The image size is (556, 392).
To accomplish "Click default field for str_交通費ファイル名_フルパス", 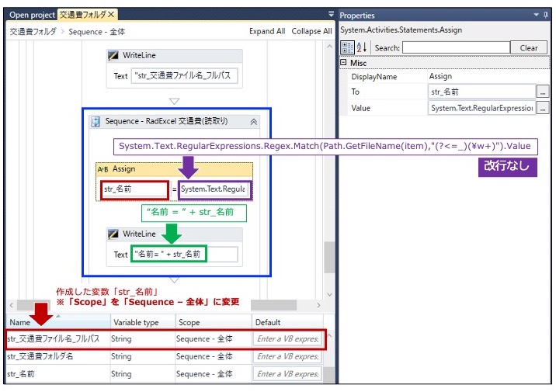I will pos(287,339).
